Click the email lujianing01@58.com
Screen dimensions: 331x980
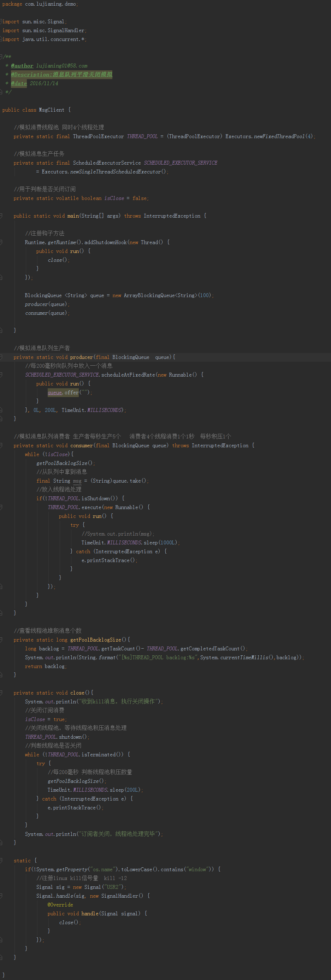click(61, 66)
